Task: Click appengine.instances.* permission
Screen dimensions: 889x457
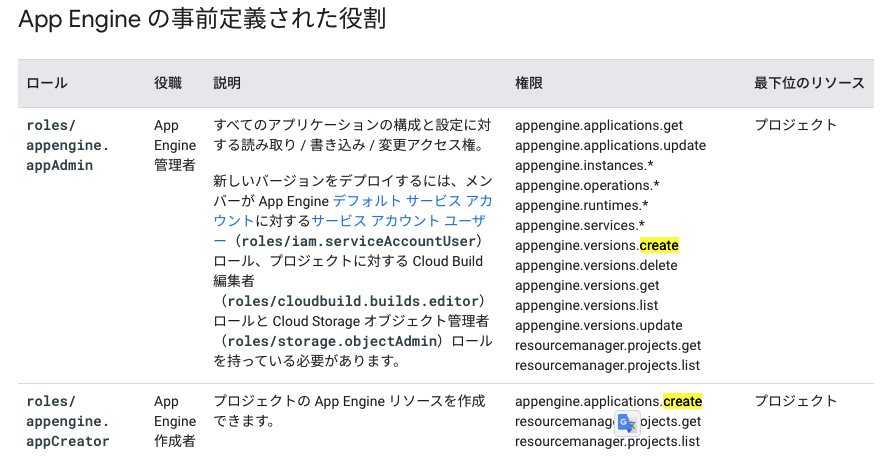Action: [584, 166]
